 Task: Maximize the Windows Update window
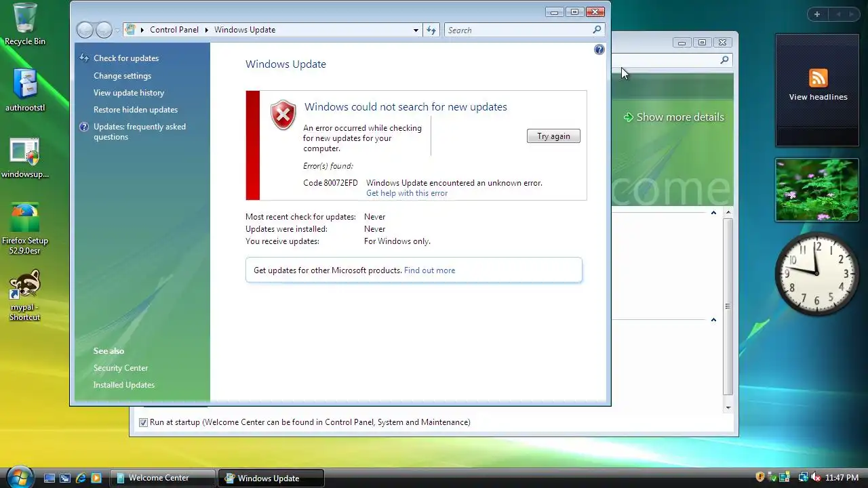coord(574,12)
